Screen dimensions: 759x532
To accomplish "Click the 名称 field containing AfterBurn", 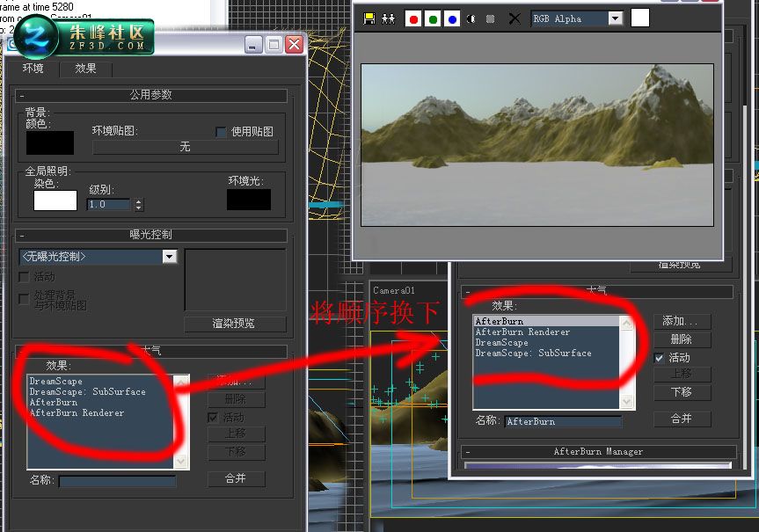I will (563, 421).
